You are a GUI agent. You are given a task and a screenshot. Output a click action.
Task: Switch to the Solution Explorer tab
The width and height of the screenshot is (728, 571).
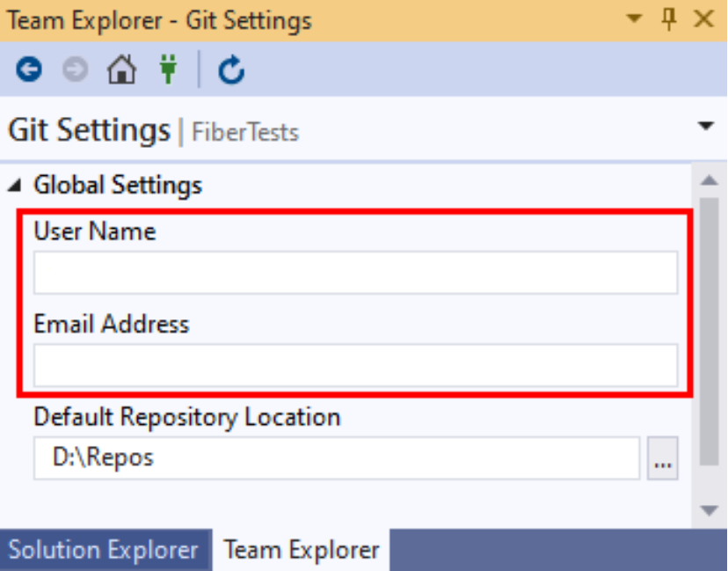click(102, 550)
